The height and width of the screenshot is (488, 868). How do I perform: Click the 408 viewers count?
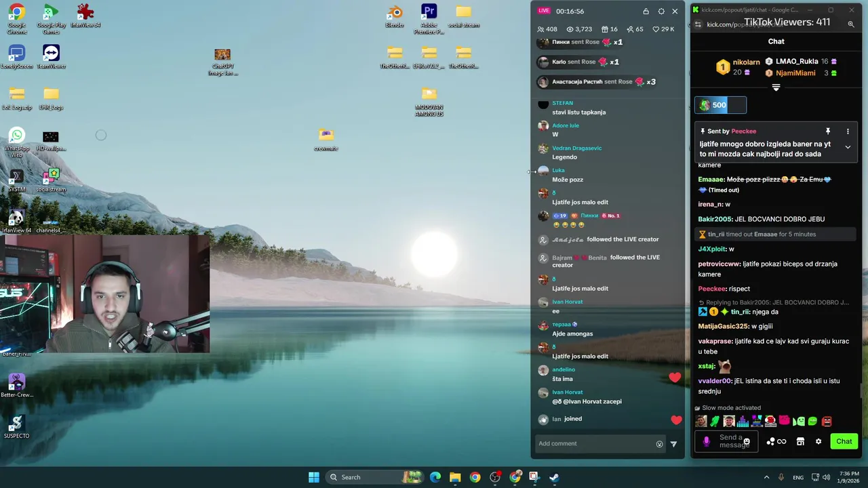coord(547,29)
